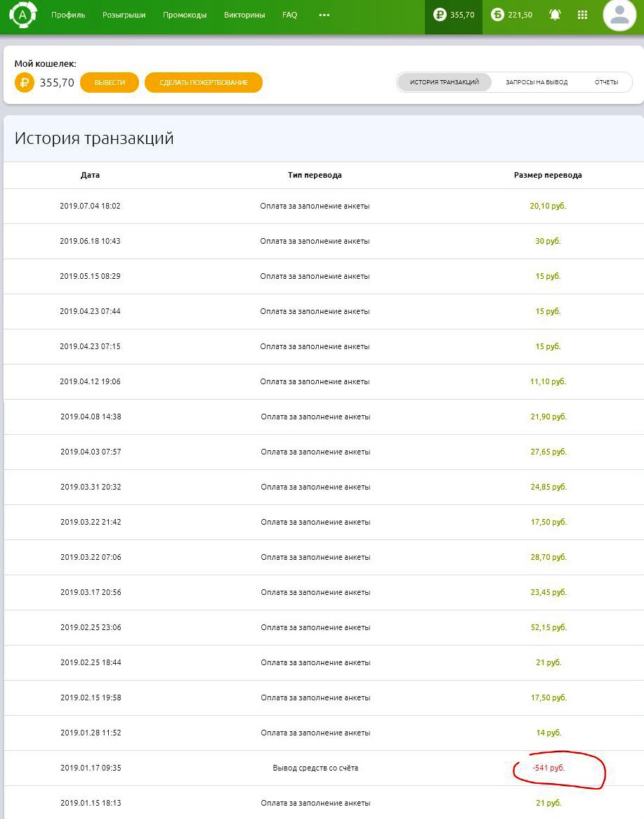Click the bonus balance 221,50 in header
Viewport: 644px width, 819px height.
coord(512,15)
